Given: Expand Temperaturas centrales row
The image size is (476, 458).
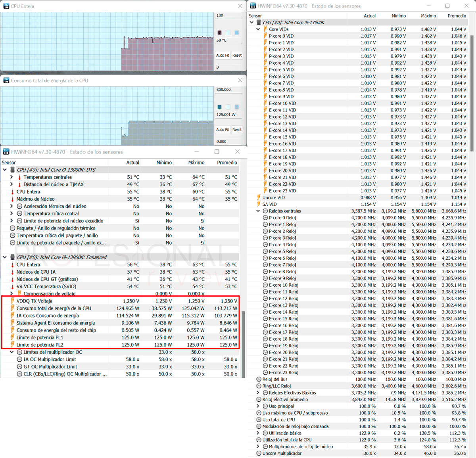Looking at the screenshot, I should click(12, 177).
